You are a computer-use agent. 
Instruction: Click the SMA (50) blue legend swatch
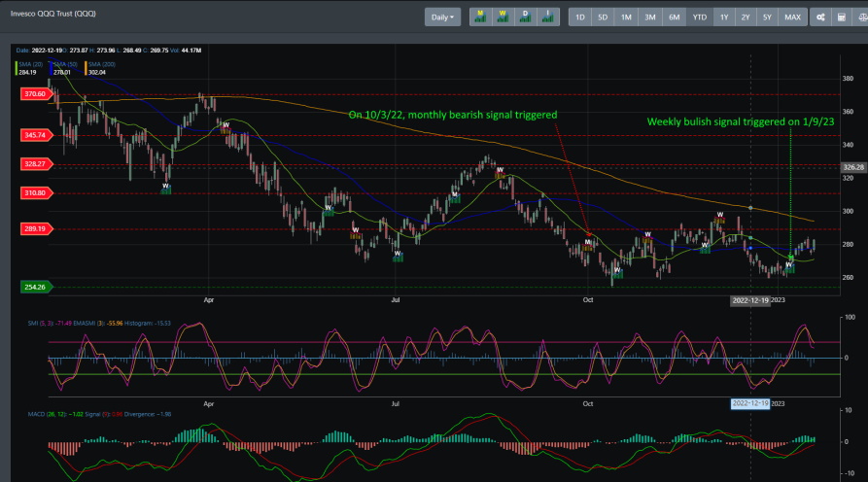point(51,69)
